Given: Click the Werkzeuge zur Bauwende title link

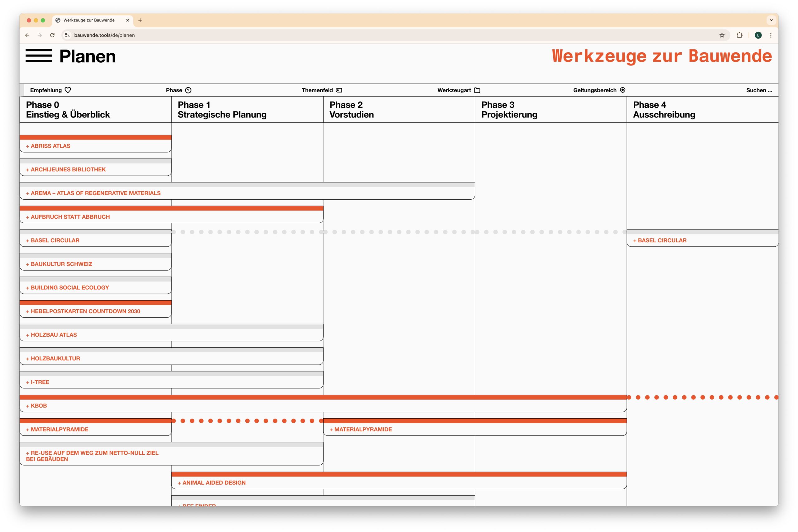Looking at the screenshot, I should click(x=661, y=56).
